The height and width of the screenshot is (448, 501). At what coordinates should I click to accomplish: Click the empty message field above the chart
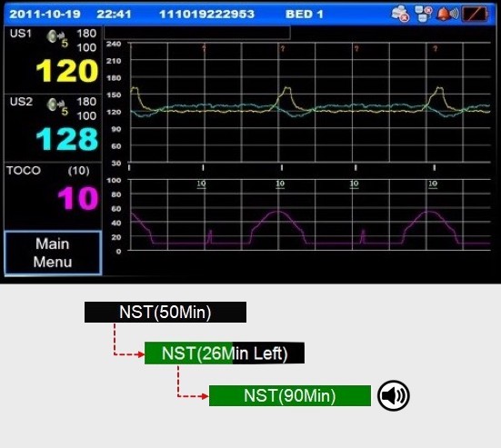(197, 33)
